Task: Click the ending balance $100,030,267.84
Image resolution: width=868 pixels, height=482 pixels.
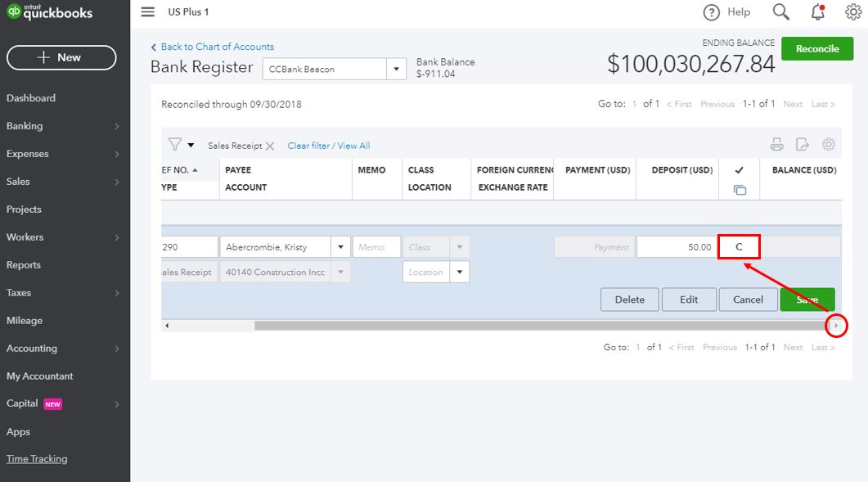Action: (690, 64)
